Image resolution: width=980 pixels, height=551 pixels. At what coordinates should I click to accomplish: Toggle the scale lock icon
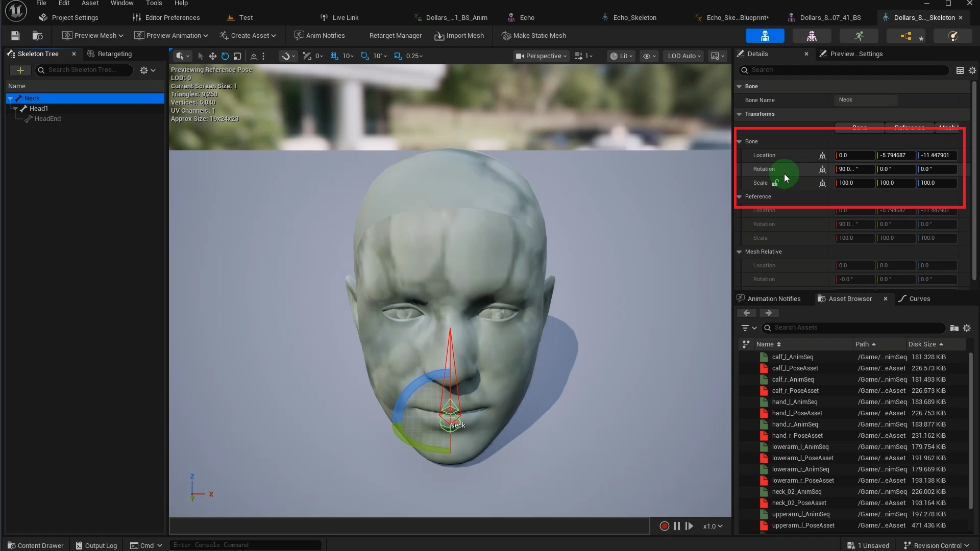[775, 183]
